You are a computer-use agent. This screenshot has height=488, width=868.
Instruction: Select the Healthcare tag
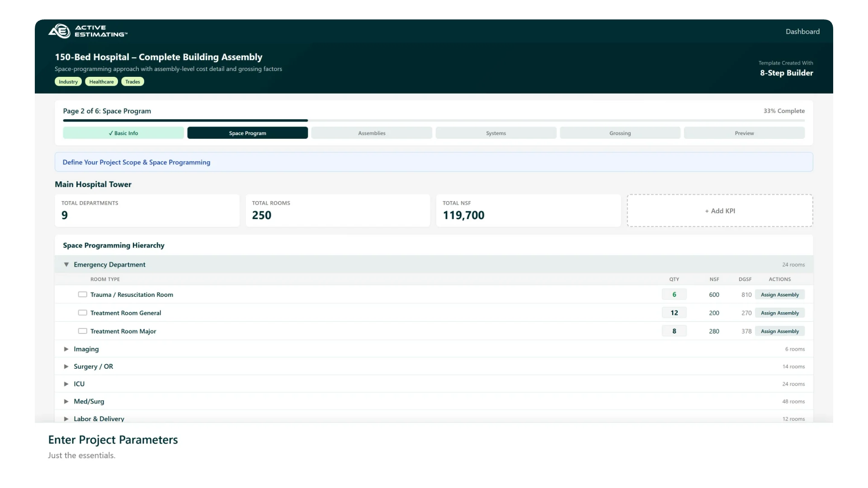pos(101,82)
